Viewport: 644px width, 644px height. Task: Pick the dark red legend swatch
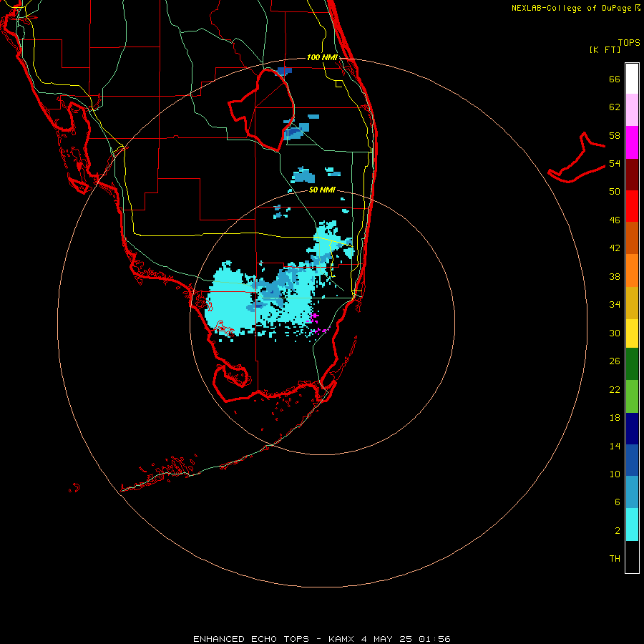[x=632, y=174]
